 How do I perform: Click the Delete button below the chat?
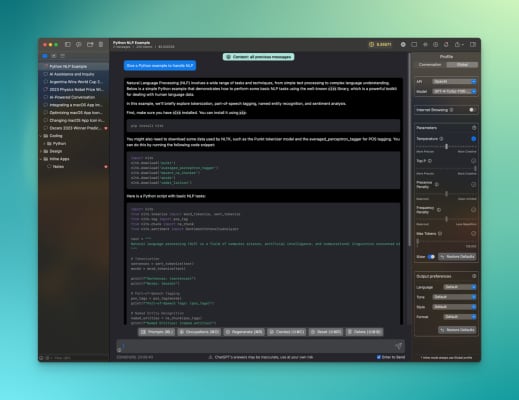(364, 332)
